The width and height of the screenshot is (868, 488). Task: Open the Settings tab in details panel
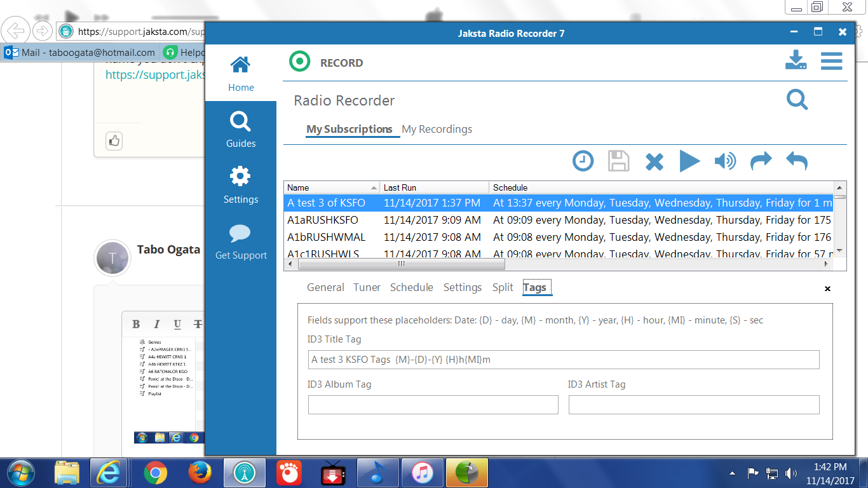click(x=463, y=287)
